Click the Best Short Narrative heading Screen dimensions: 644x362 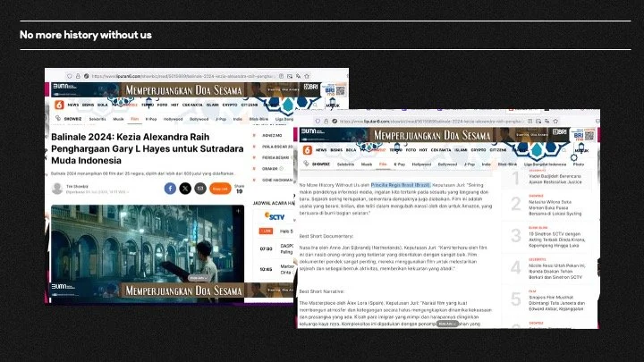point(322,291)
